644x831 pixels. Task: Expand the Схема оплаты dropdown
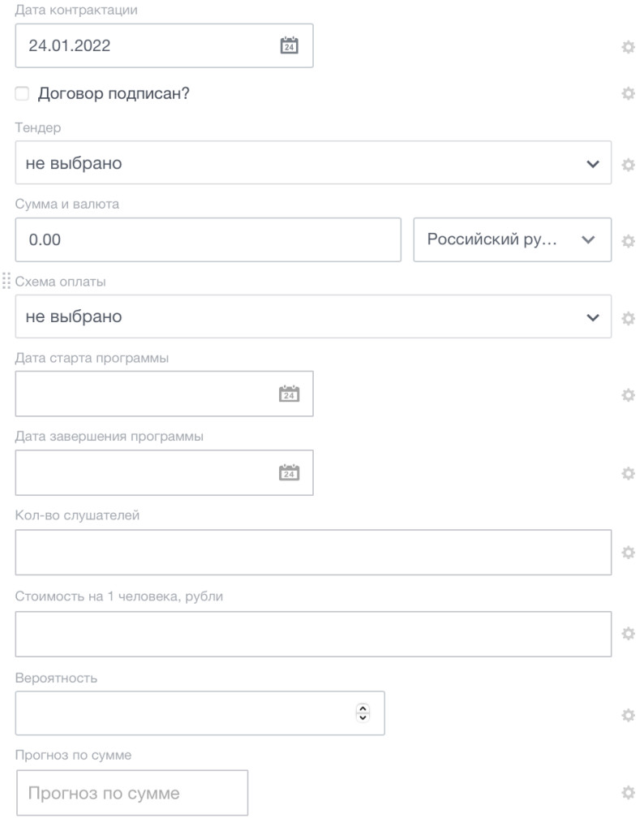point(313,316)
